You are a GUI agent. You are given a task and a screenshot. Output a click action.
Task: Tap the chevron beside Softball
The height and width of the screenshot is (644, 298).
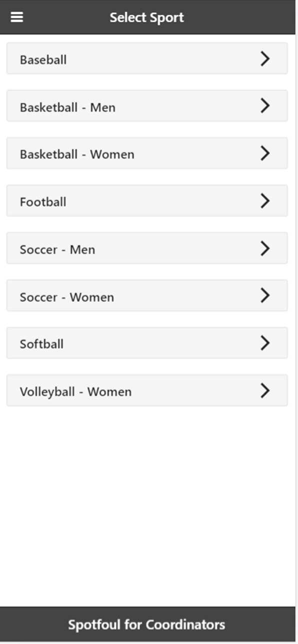coord(265,343)
